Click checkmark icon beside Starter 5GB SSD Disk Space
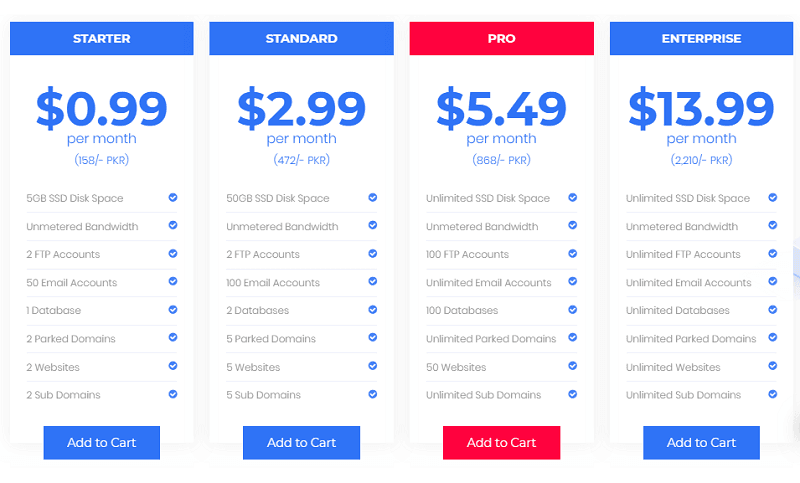 tap(173, 198)
